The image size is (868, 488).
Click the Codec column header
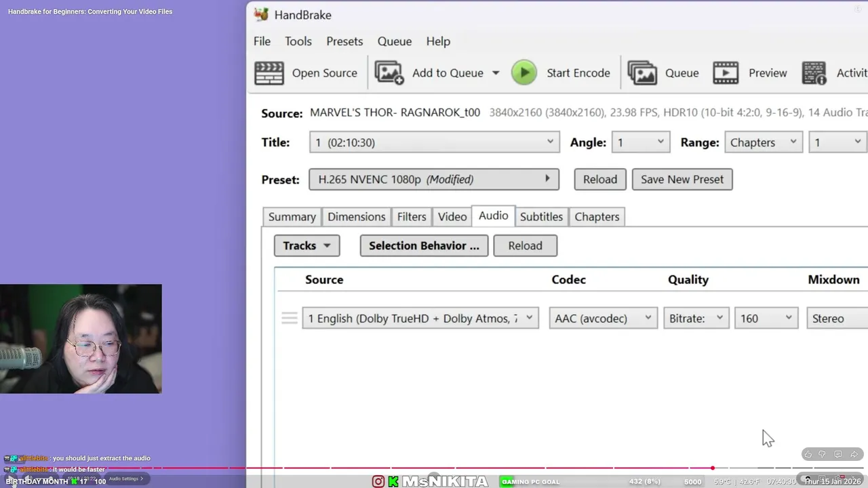click(x=569, y=280)
